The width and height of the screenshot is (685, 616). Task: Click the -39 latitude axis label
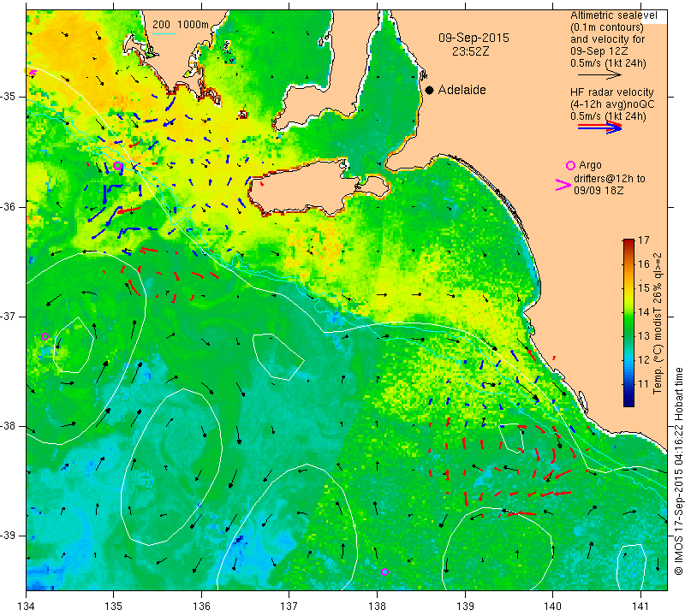[x=9, y=536]
